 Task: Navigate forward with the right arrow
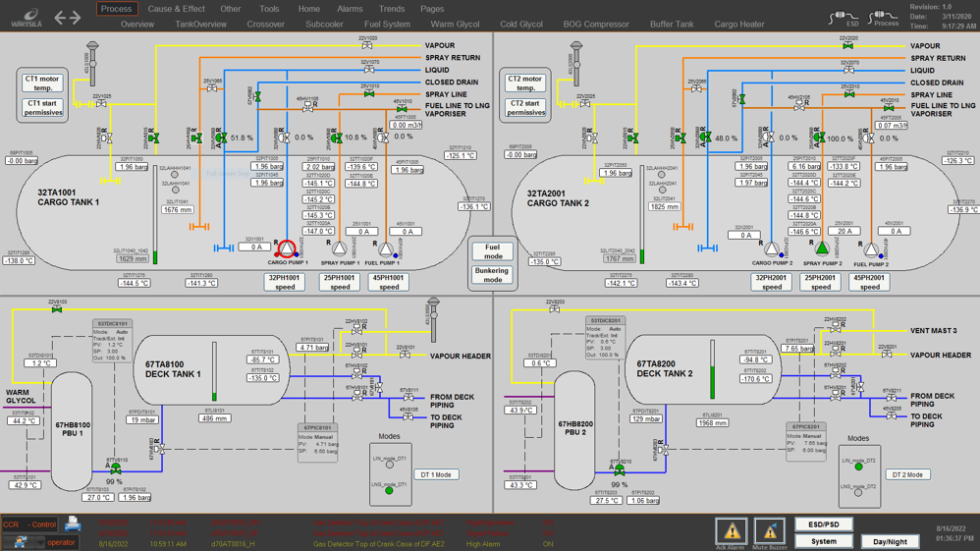pos(75,18)
